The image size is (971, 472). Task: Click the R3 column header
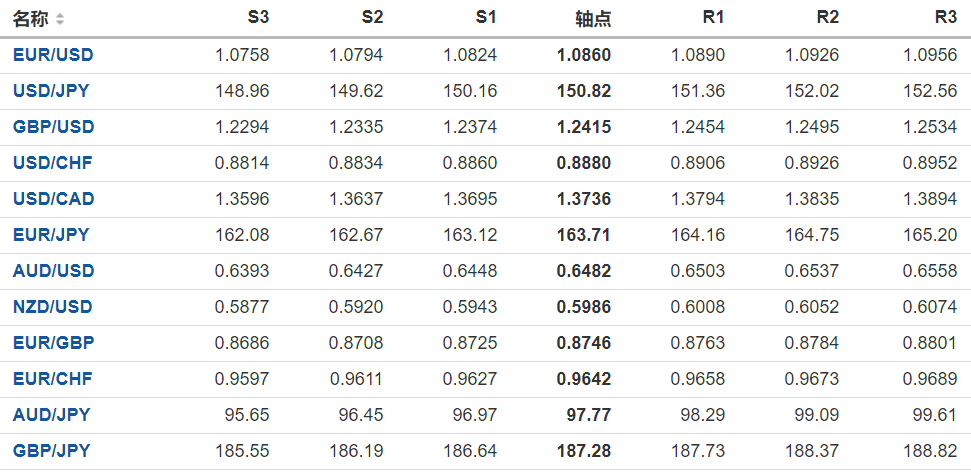[x=945, y=18]
